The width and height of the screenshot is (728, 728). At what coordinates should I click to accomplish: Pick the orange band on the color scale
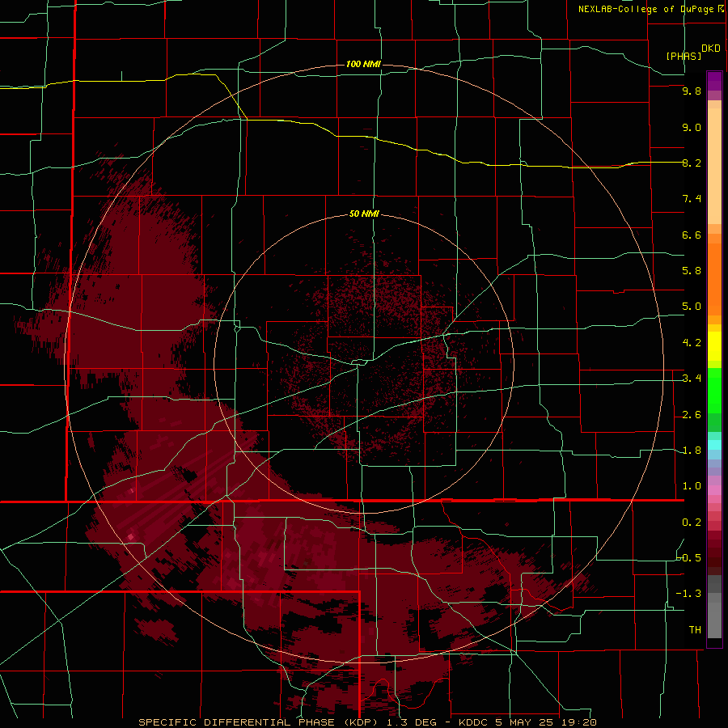coord(714,280)
